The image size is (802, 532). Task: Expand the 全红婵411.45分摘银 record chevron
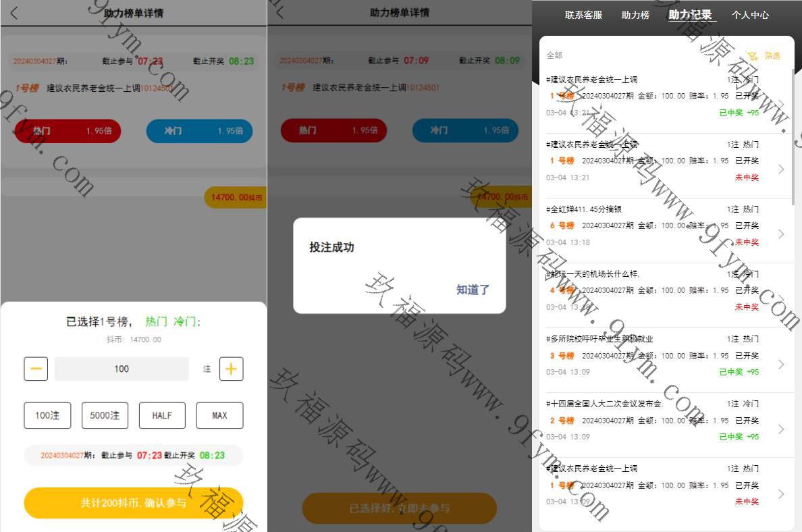click(781, 234)
